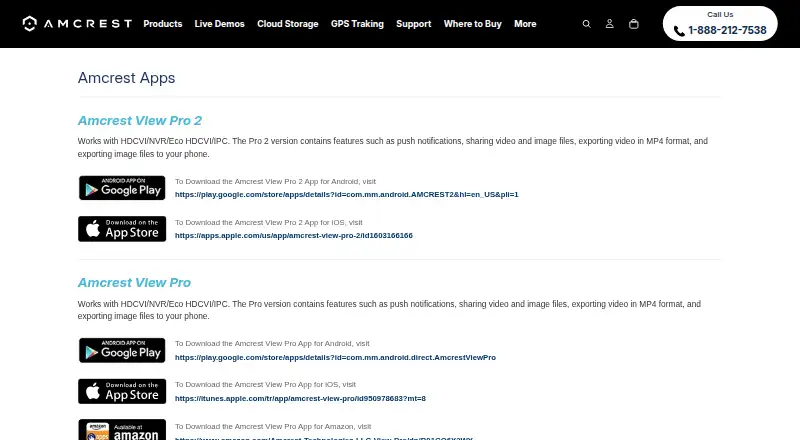Click Google Play badge for View Pro 2
The height and width of the screenshot is (440, 800).
tap(122, 188)
